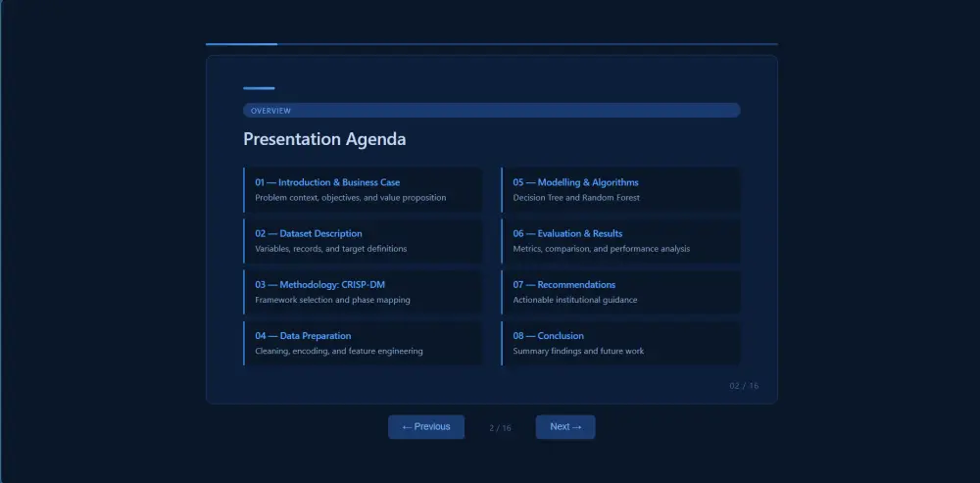980x483 pixels.
Task: Click the 2 / 16 page indicator between buttons
Action: click(x=500, y=428)
